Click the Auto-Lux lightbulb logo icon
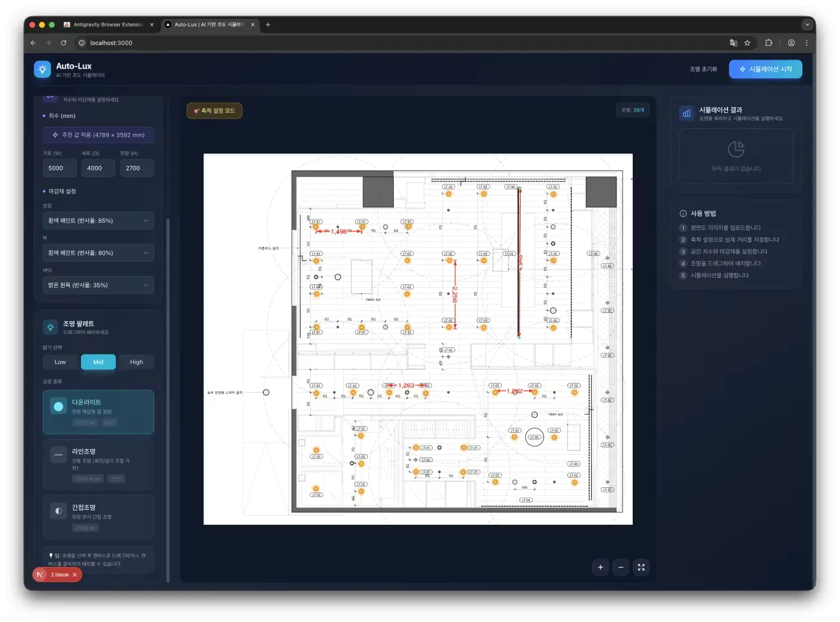This screenshot has width=840, height=622. point(42,69)
